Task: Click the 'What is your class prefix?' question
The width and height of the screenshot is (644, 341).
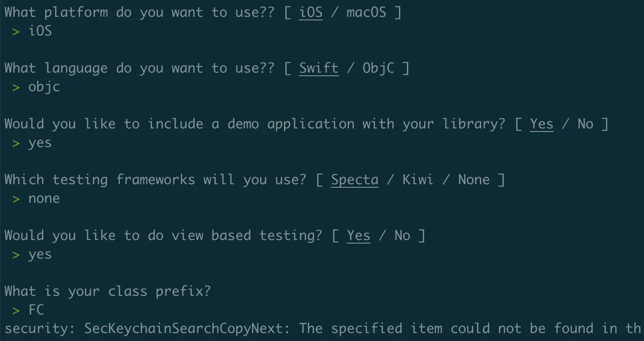Action: click(x=108, y=291)
